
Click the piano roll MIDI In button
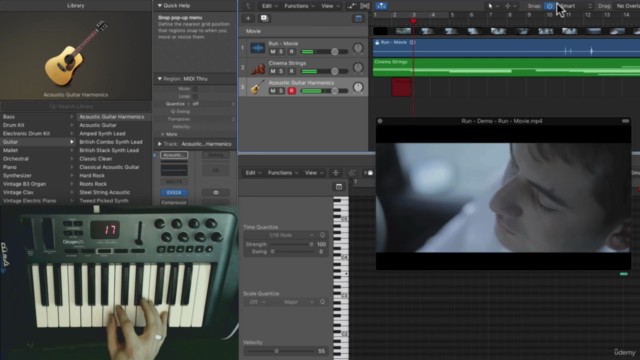[368, 173]
